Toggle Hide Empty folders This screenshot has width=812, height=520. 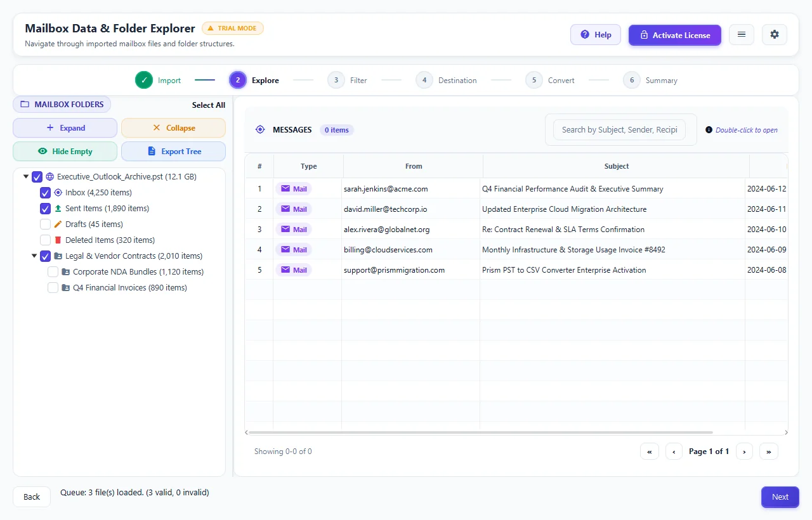pyautogui.click(x=65, y=152)
